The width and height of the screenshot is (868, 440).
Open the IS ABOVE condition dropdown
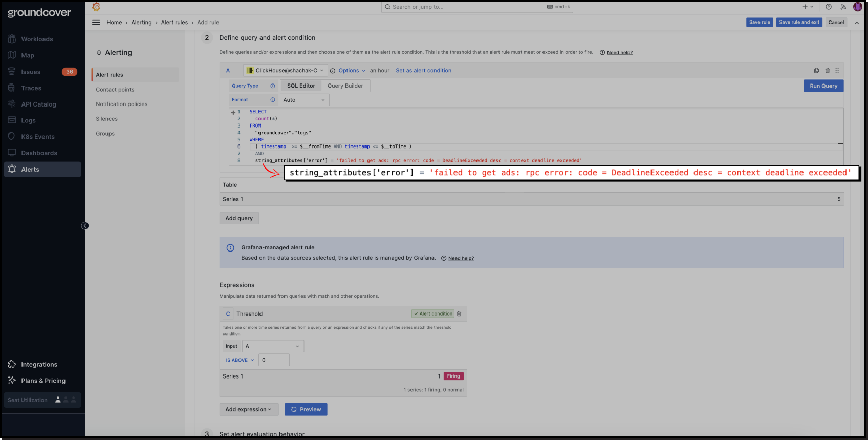coord(240,360)
